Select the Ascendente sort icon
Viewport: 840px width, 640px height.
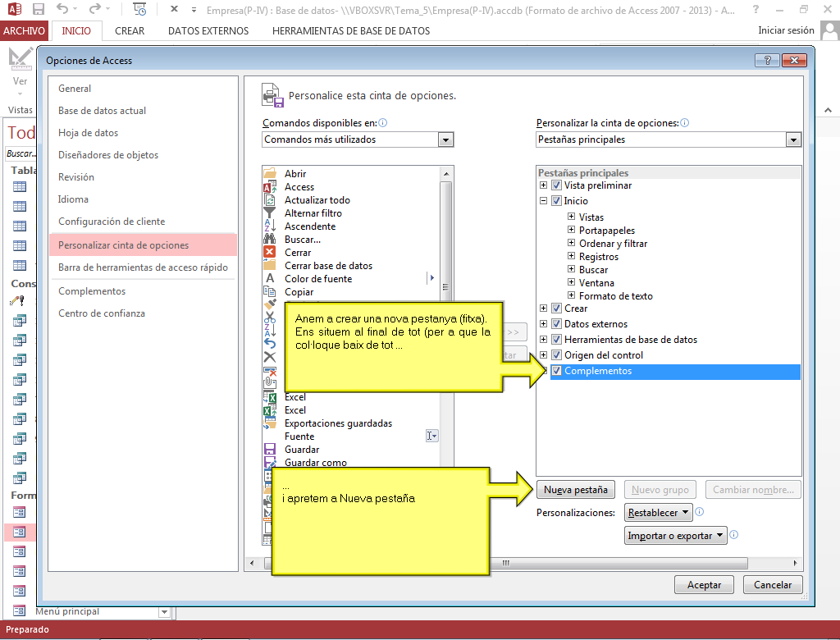(270, 226)
